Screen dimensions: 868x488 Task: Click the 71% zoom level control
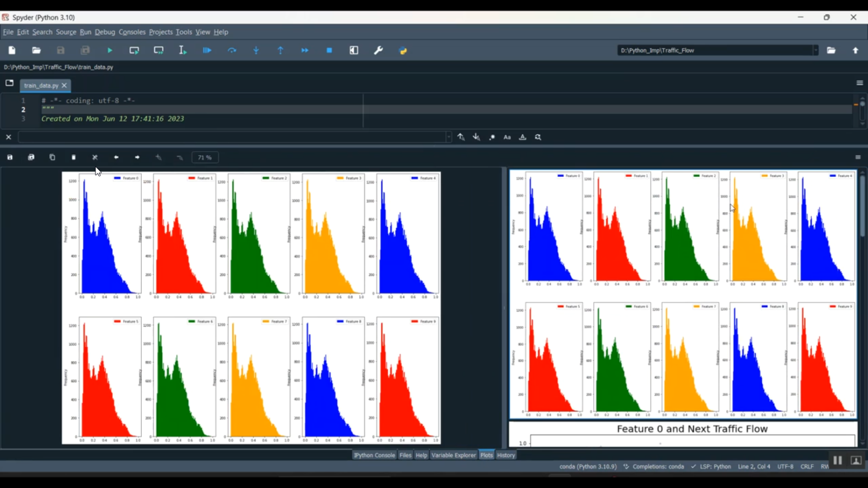coord(204,157)
